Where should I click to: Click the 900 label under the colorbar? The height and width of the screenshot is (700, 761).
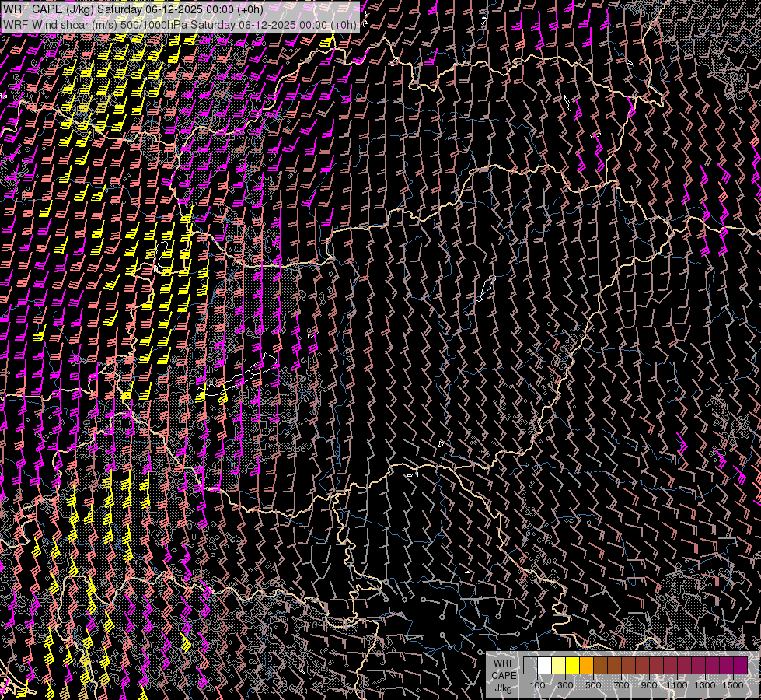[x=649, y=685]
